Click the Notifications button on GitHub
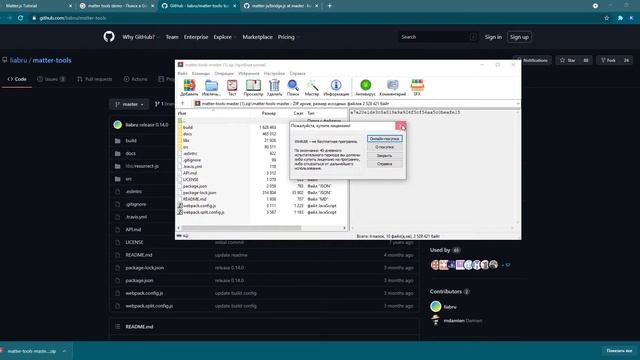The image size is (640, 360). point(532,60)
